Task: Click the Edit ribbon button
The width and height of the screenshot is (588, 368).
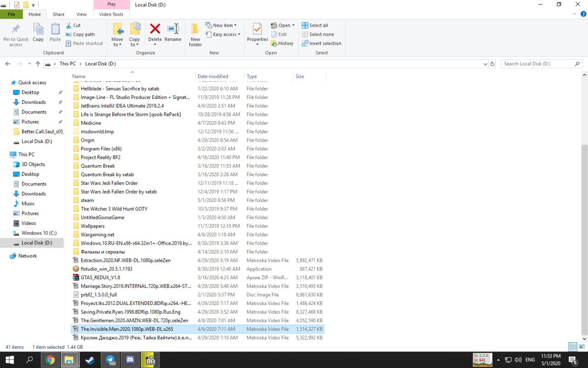Action: (279, 34)
